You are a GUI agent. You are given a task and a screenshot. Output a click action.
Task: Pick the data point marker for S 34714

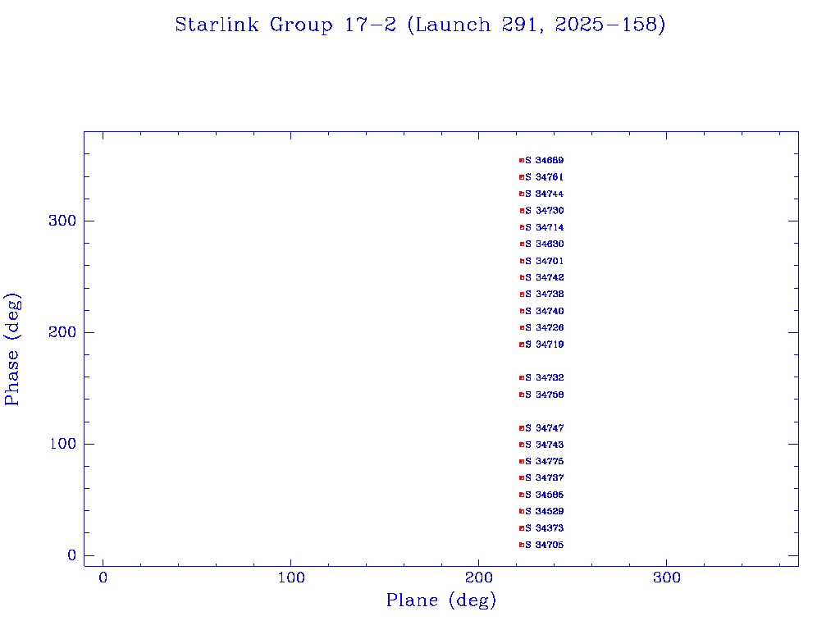pos(522,227)
